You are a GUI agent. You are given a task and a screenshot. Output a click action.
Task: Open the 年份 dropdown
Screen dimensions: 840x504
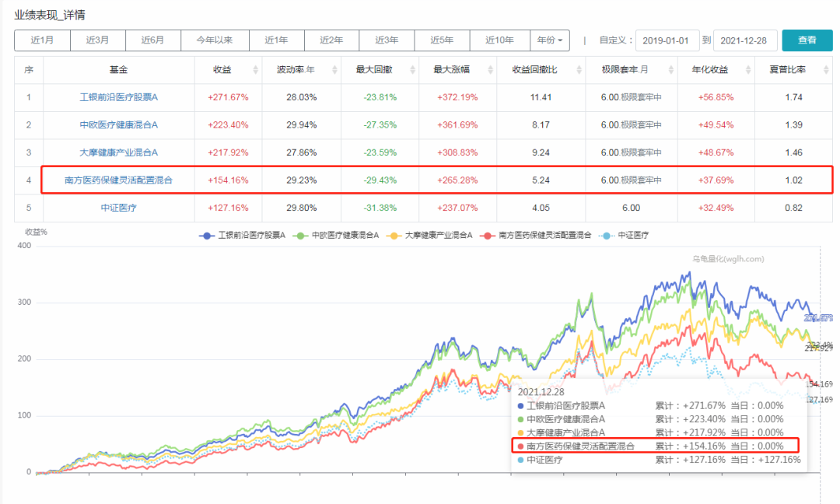click(x=550, y=40)
